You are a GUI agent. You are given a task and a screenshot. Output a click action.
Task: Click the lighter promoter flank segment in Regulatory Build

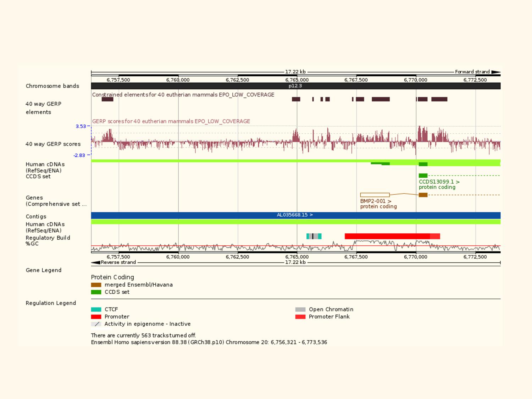coord(435,236)
